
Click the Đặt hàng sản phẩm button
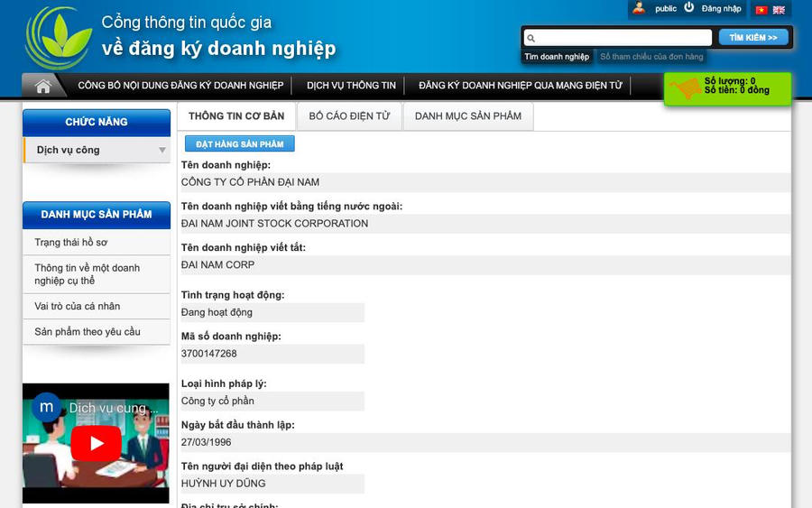pyautogui.click(x=239, y=144)
